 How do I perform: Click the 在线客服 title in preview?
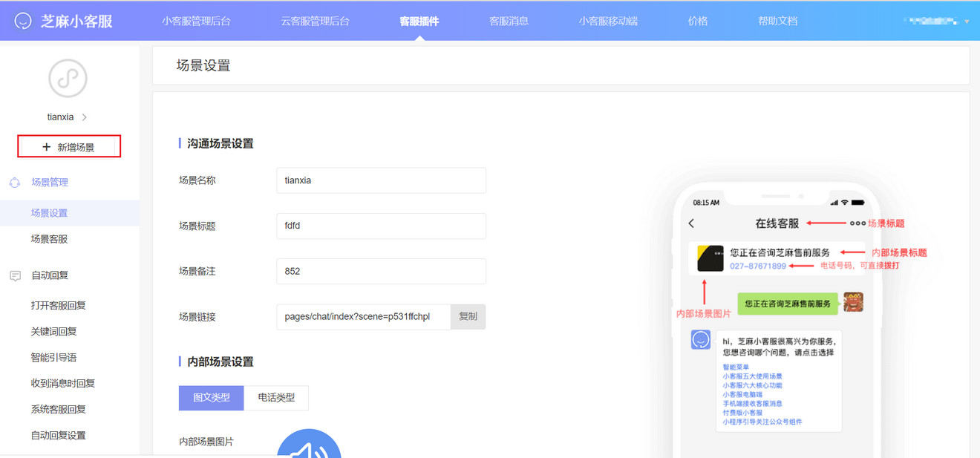(777, 223)
